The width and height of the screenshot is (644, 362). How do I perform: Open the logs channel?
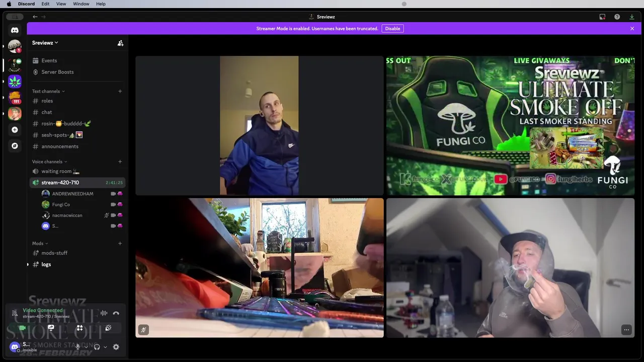tap(77, 264)
